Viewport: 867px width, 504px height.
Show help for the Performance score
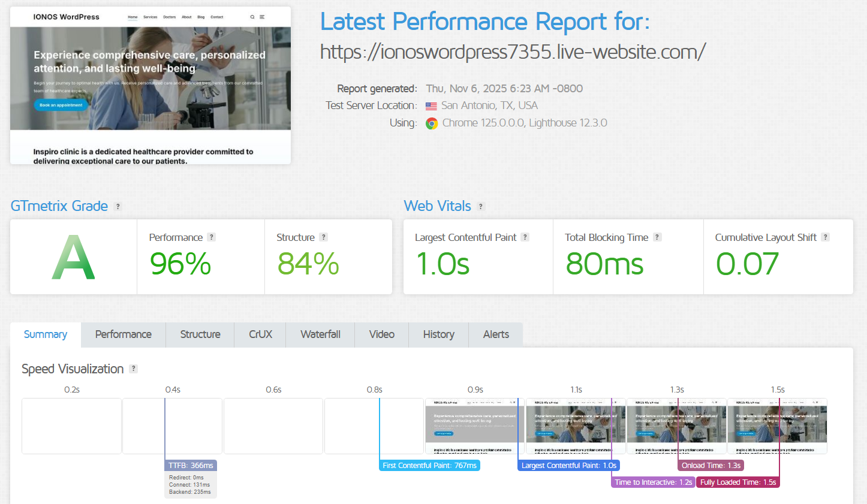tap(211, 237)
